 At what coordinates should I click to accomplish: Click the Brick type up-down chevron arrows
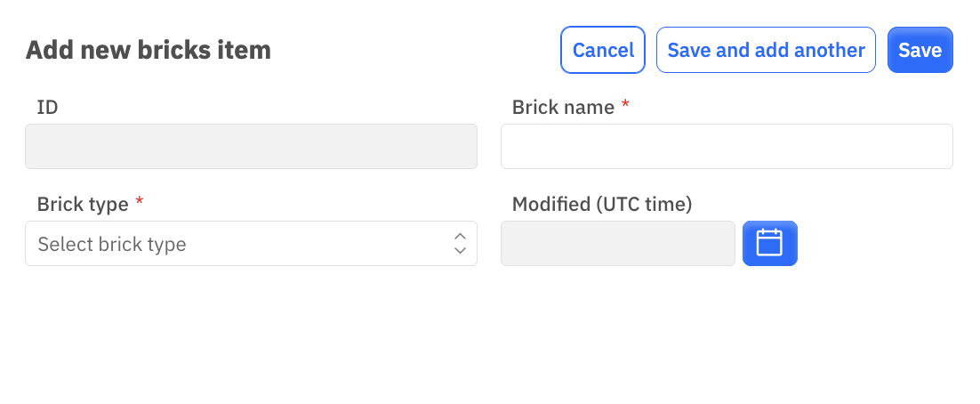coord(460,243)
